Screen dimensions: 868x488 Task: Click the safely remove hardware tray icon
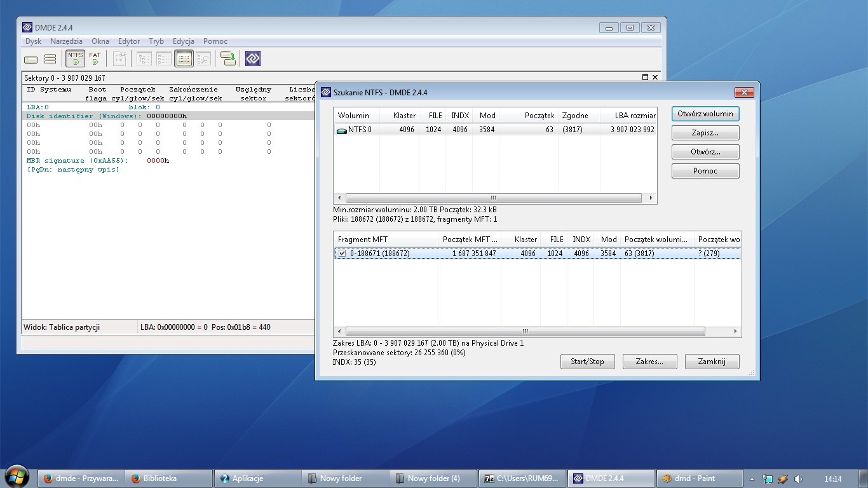[783, 478]
